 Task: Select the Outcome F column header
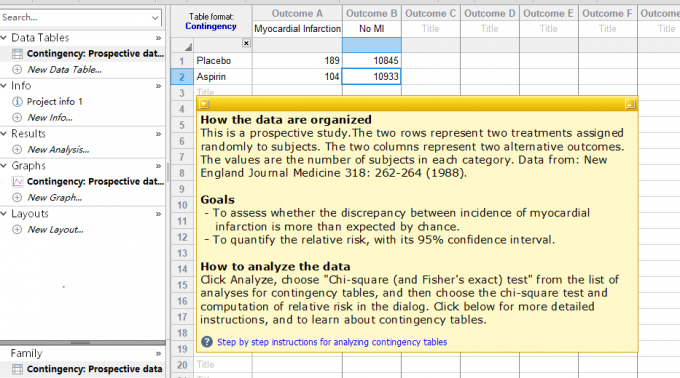coord(608,13)
